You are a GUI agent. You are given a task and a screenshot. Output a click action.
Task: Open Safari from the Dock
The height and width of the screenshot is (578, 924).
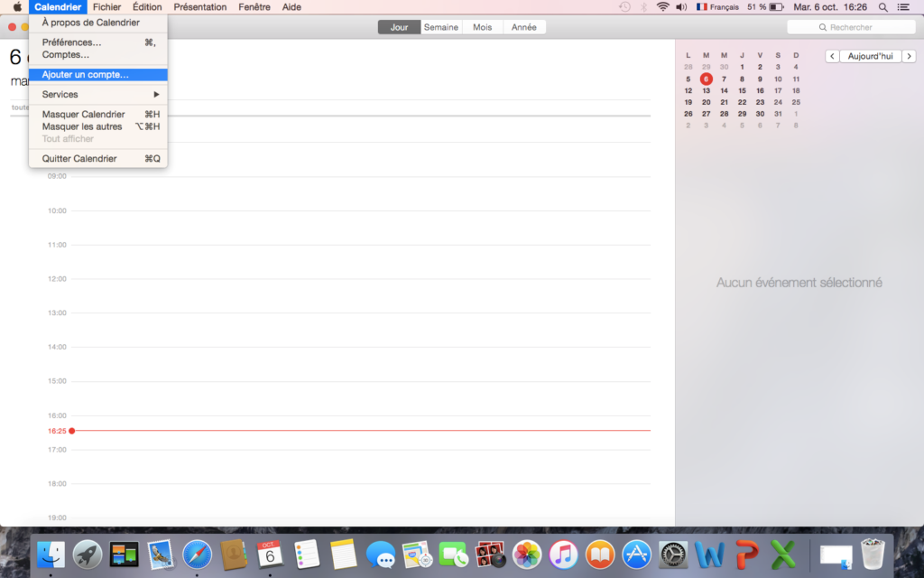click(197, 553)
